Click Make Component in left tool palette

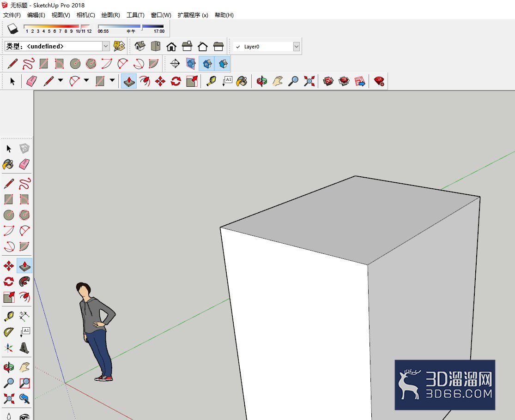click(x=24, y=148)
